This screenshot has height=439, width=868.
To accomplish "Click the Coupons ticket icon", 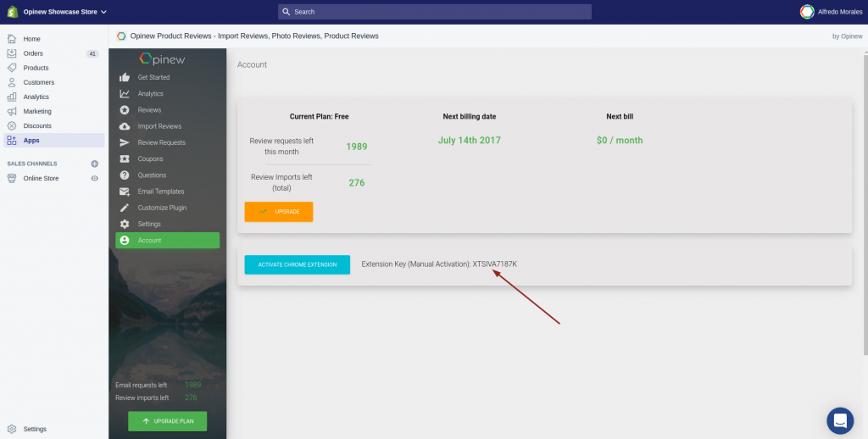I will point(125,158).
